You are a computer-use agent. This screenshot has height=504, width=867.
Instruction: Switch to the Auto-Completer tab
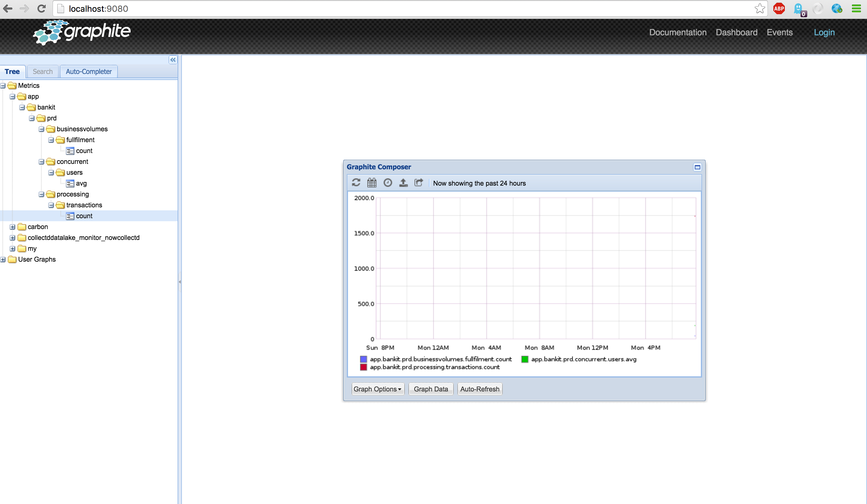click(x=89, y=72)
